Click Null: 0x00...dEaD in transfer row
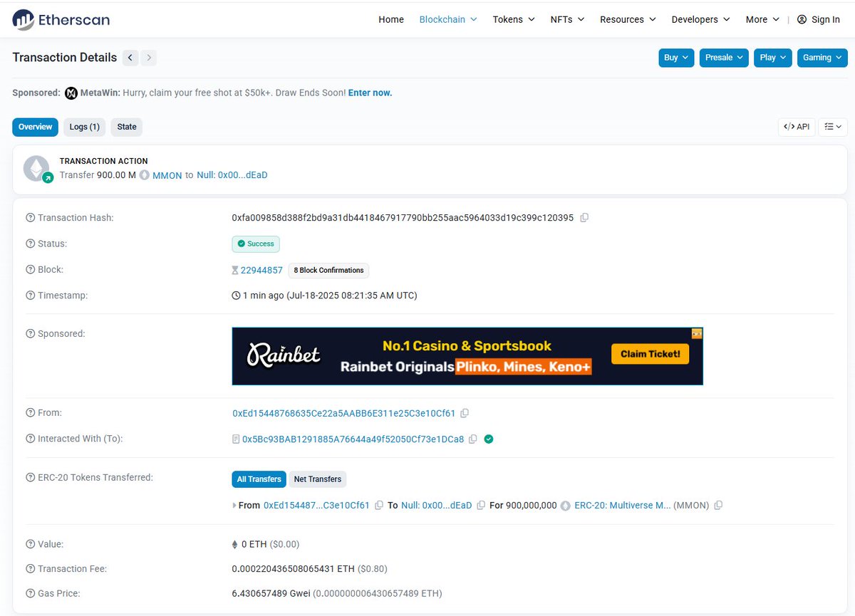 (x=437, y=506)
